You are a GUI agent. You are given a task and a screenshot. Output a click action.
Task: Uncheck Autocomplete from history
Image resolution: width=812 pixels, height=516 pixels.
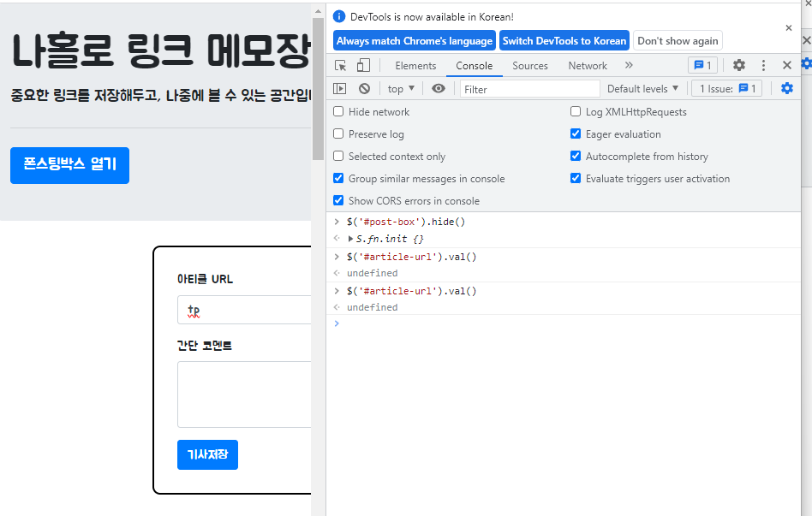(576, 156)
